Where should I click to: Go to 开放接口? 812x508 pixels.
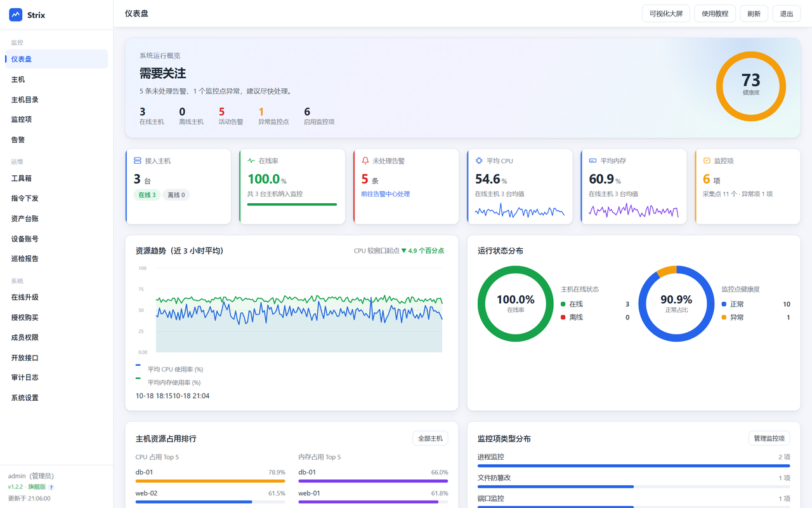pyautogui.click(x=56, y=358)
